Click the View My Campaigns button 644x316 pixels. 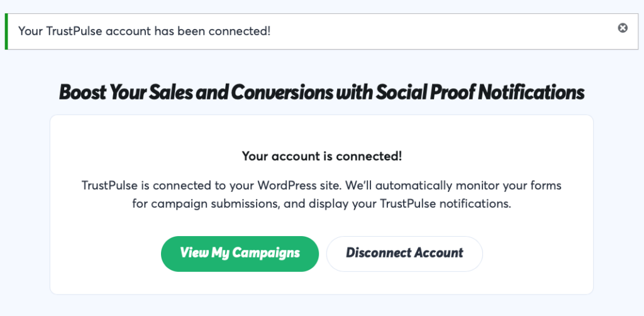240,254
